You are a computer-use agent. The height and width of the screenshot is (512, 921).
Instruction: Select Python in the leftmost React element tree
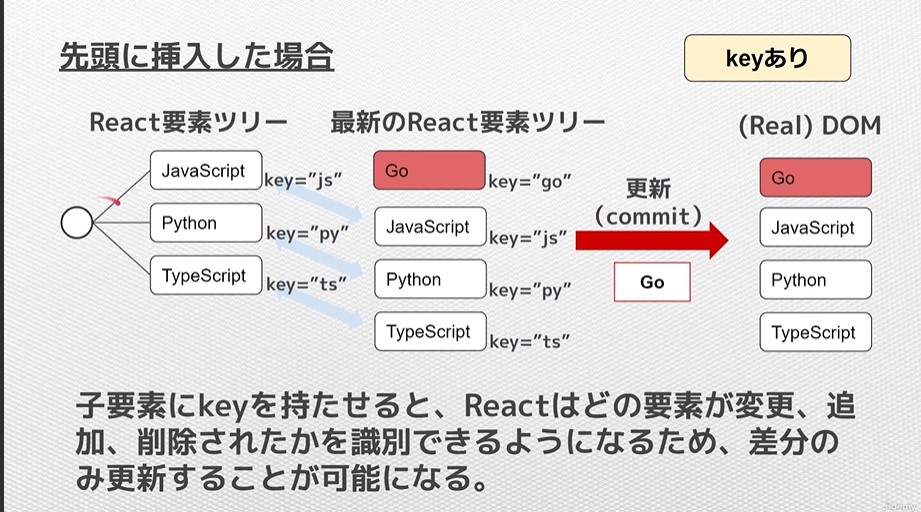point(205,223)
